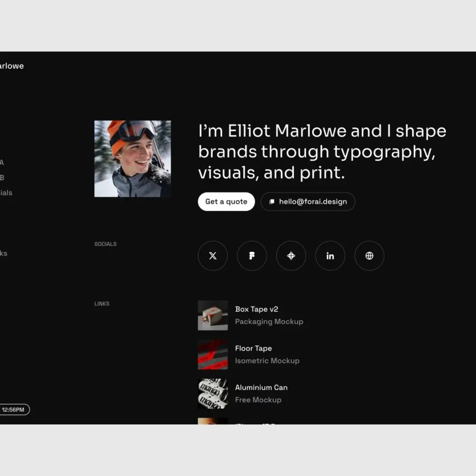Click the Box Tape v2 thumbnail
The width and height of the screenshot is (476, 476).
[x=213, y=315]
